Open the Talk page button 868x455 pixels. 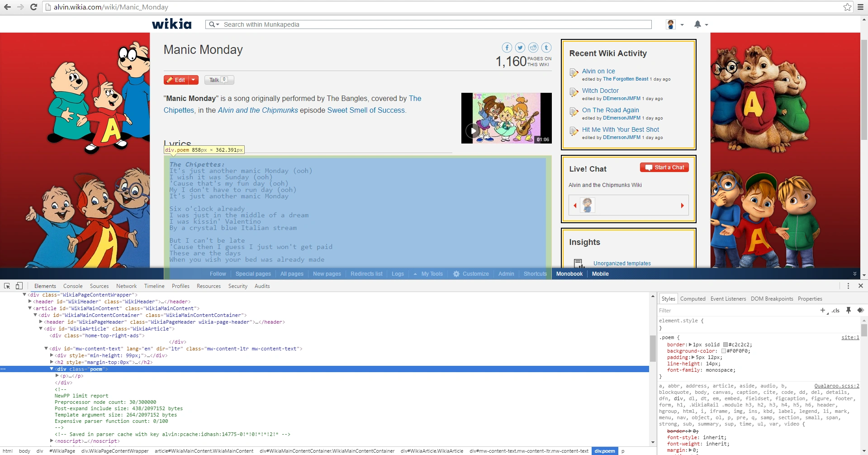point(219,80)
